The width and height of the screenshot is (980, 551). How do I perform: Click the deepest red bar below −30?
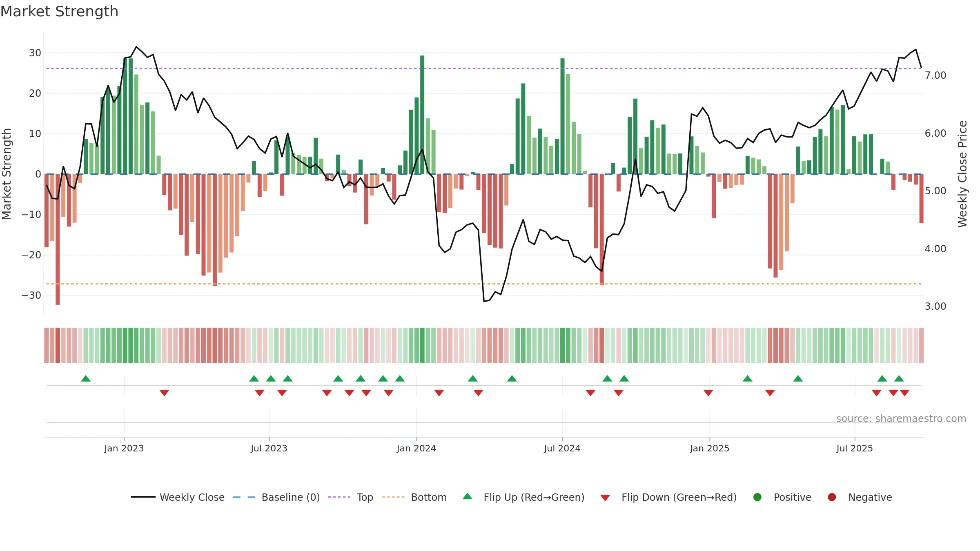tap(58, 239)
